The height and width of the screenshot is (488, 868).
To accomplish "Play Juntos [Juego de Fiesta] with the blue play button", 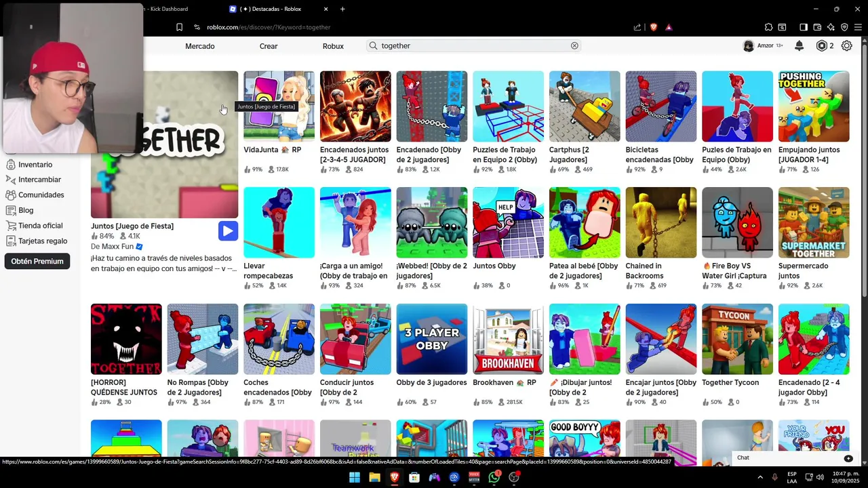I will pyautogui.click(x=228, y=231).
